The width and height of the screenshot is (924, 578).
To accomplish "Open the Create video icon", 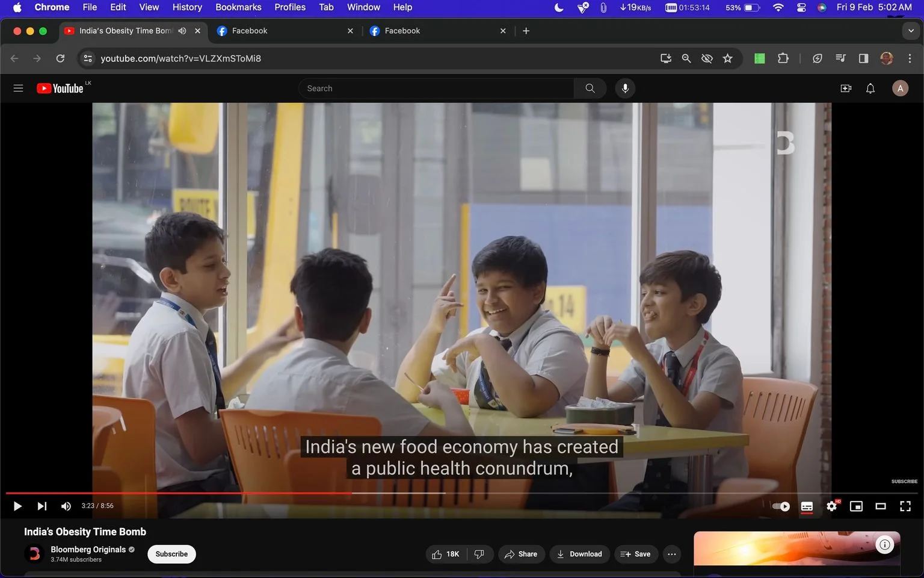I will 846,89.
